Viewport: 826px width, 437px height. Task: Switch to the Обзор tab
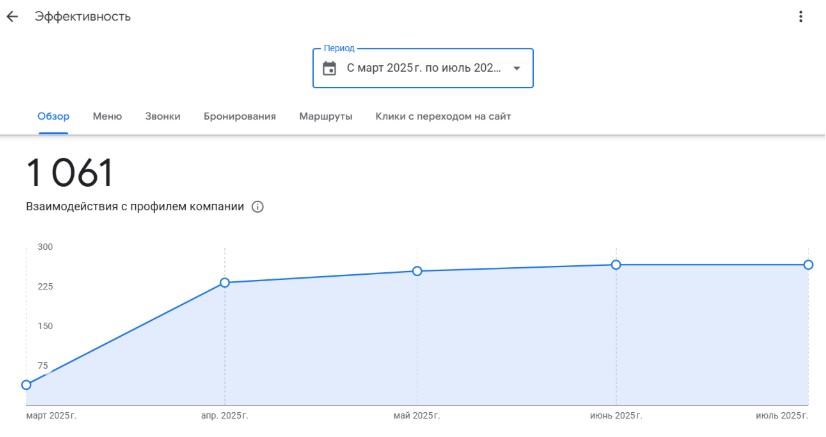click(x=54, y=117)
